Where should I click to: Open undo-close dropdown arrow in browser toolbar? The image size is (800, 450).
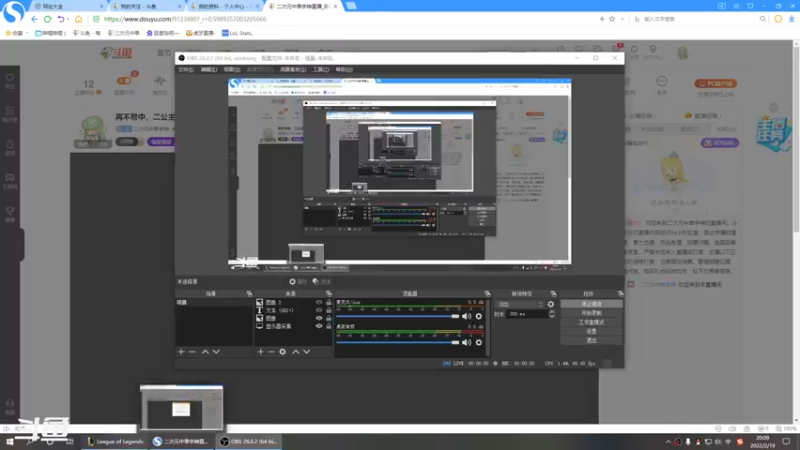pos(68,19)
